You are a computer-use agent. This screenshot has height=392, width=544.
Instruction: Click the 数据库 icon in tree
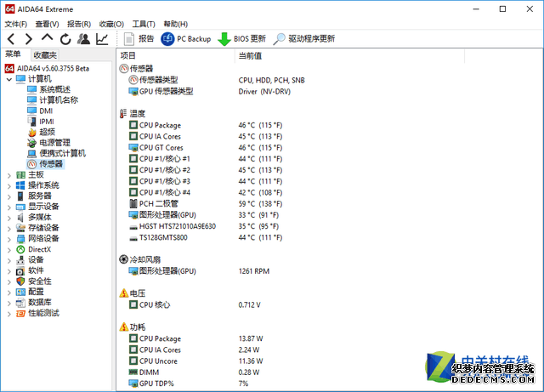click(x=20, y=303)
